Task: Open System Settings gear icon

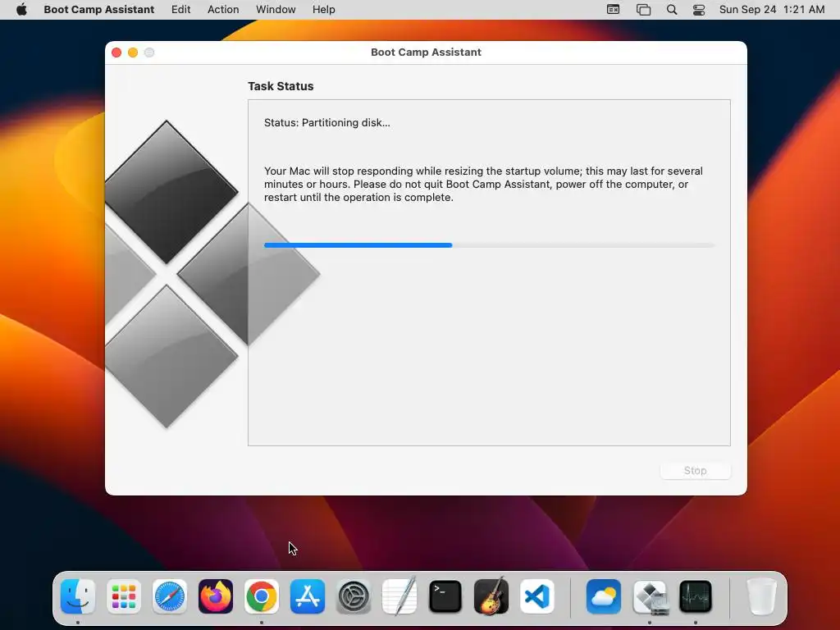Action: coord(354,596)
